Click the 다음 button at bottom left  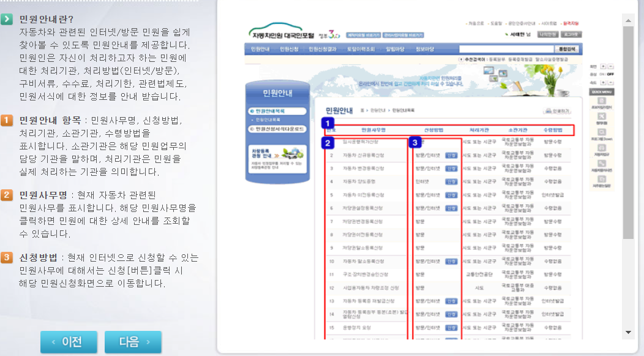click(132, 343)
